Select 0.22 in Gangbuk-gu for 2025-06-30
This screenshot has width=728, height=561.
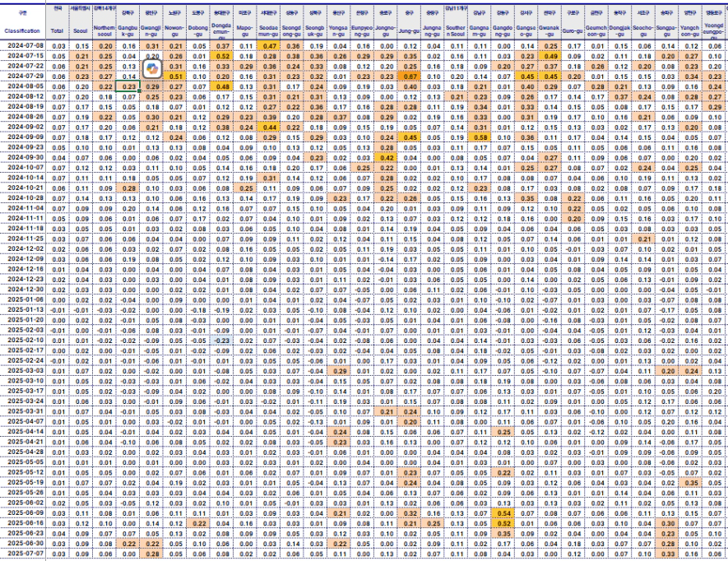point(128,544)
